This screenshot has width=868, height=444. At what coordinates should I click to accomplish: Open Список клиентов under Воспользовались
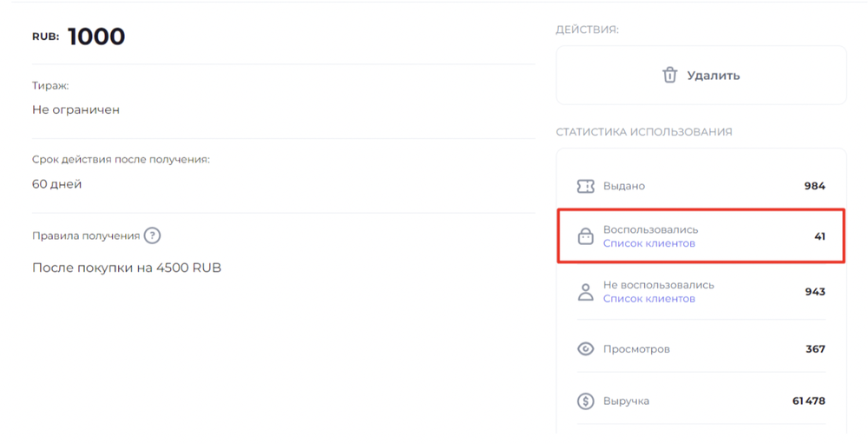[648, 243]
